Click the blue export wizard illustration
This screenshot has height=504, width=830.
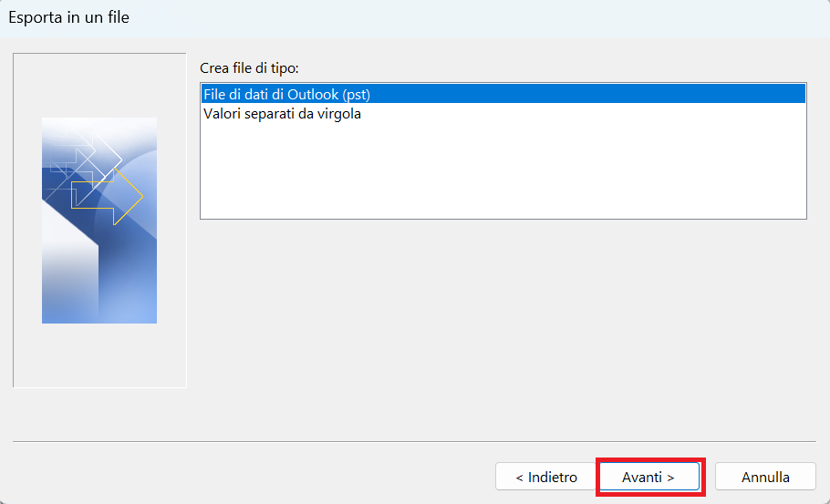(x=99, y=221)
